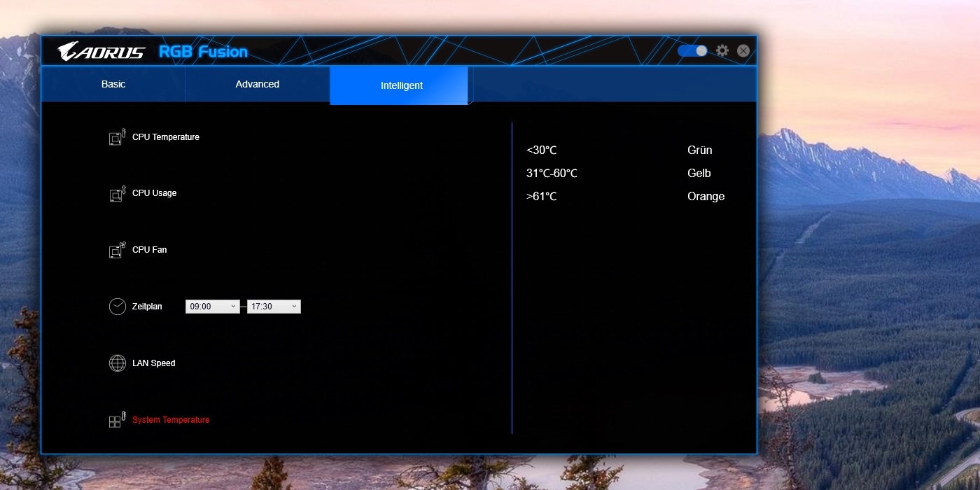Click the Gelb color label

(699, 174)
